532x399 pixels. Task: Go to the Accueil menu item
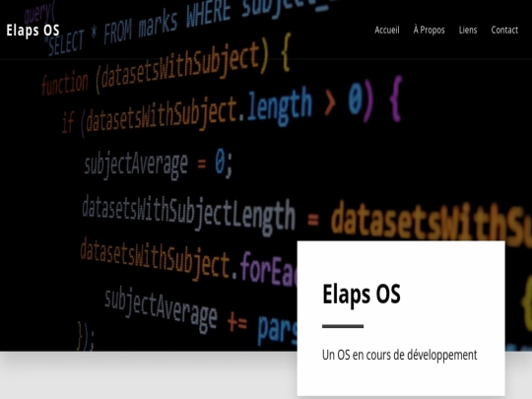387,31
